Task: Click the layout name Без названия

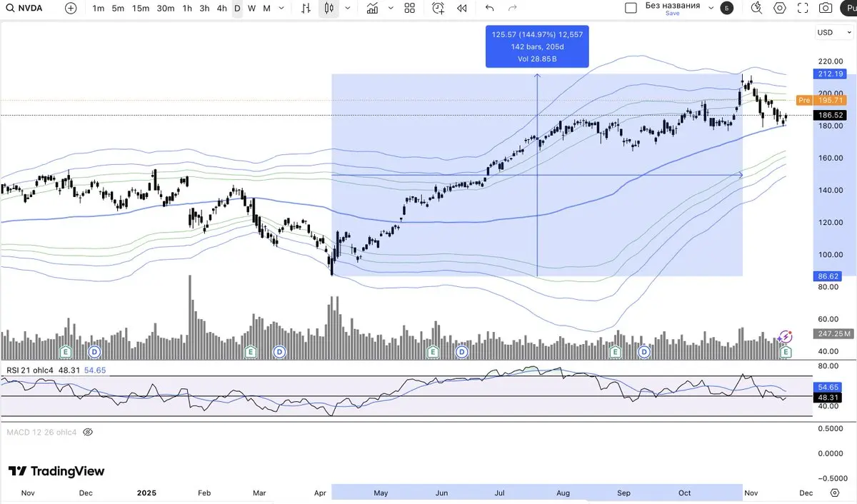Action: (x=672, y=6)
